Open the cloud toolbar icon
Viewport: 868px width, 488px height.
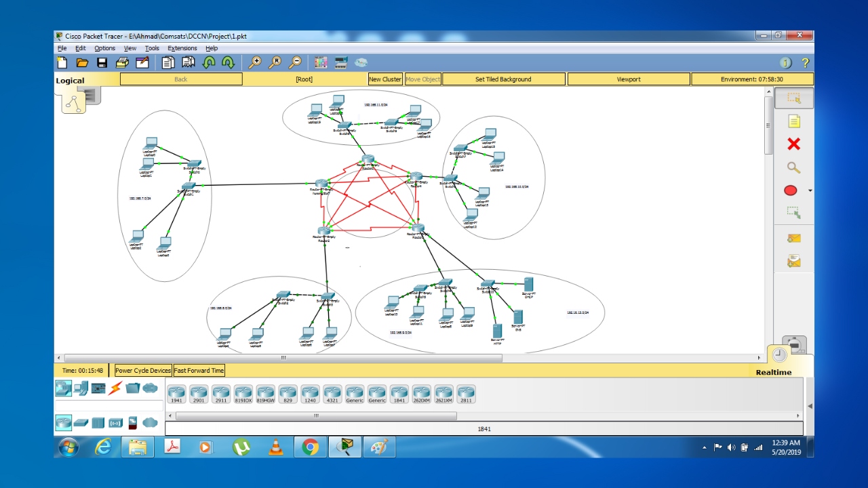point(361,62)
